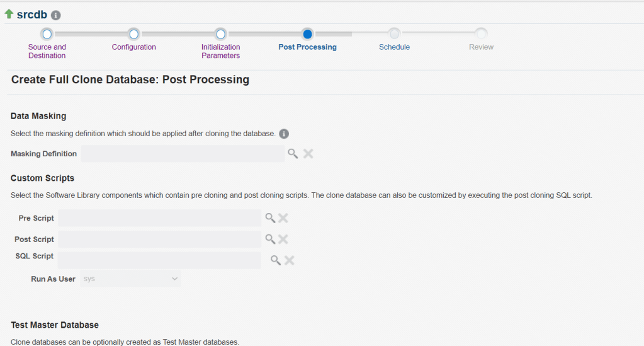644x346 pixels.
Task: Expand the Run As User dropdown
Action: (130, 279)
